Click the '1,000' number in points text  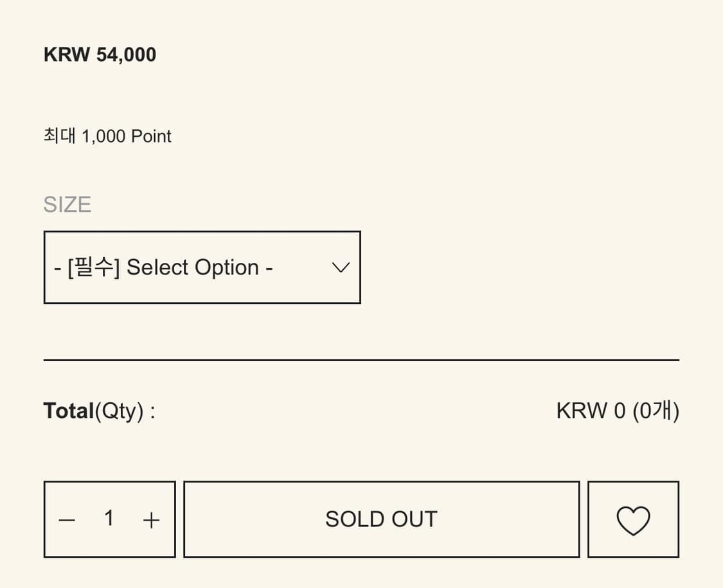click(103, 136)
